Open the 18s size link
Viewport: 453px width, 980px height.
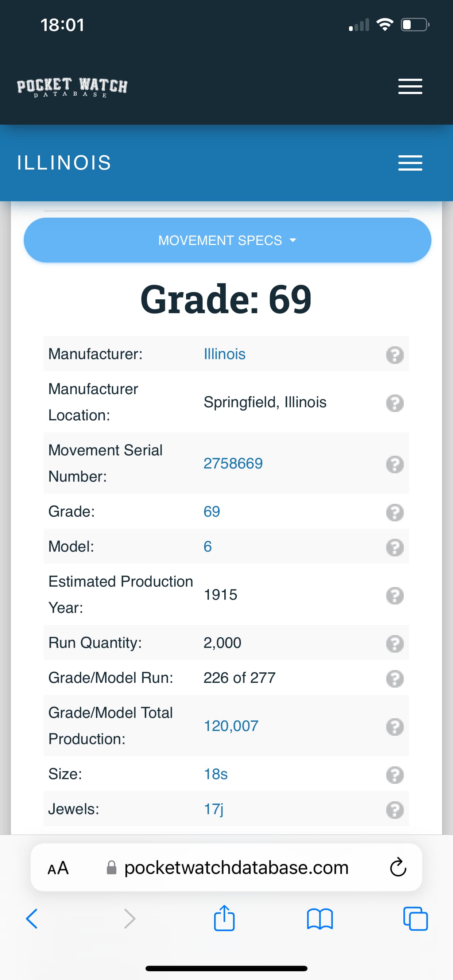coord(216,774)
